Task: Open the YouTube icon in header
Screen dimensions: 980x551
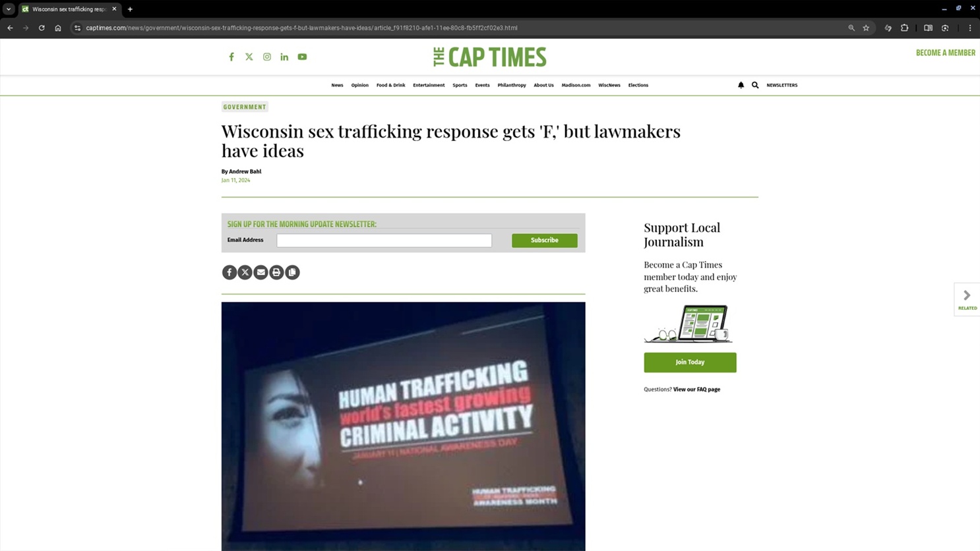Action: click(302, 57)
